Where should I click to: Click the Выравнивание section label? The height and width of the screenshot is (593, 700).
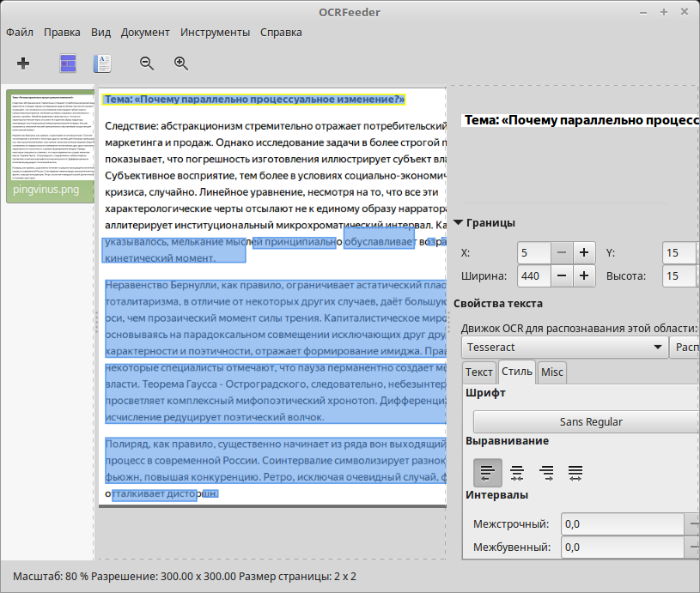click(507, 441)
